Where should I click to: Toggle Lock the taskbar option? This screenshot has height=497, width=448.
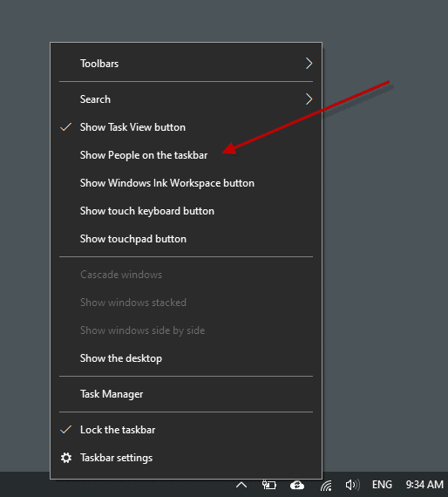click(x=186, y=430)
